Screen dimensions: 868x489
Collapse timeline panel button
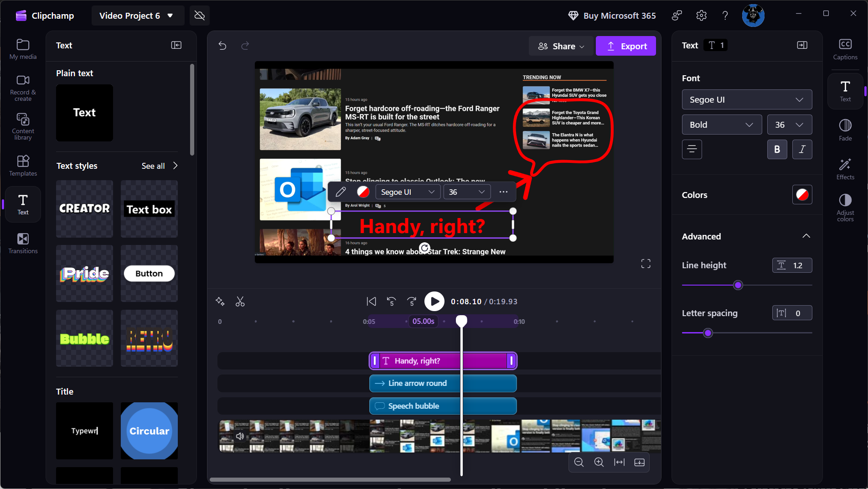pyautogui.click(x=640, y=462)
